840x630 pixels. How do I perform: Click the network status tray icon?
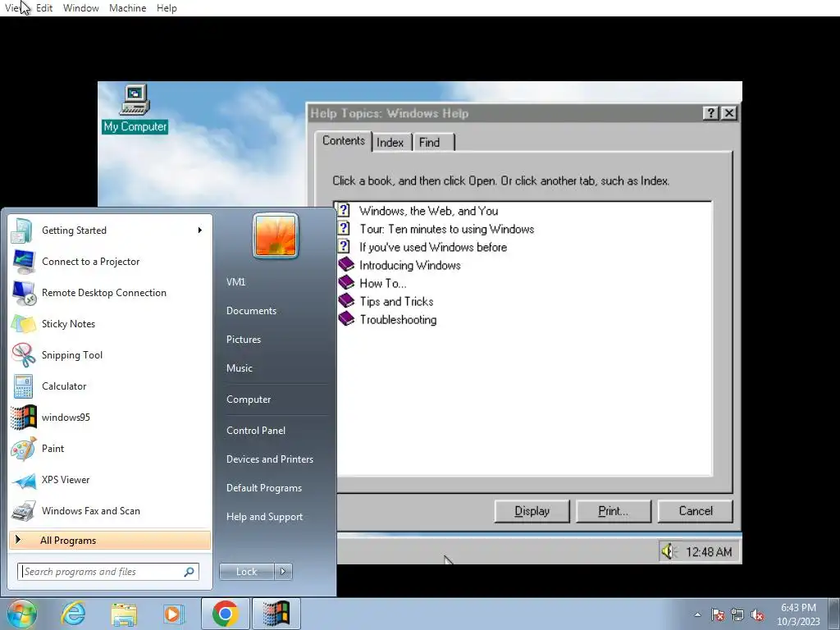(x=737, y=615)
